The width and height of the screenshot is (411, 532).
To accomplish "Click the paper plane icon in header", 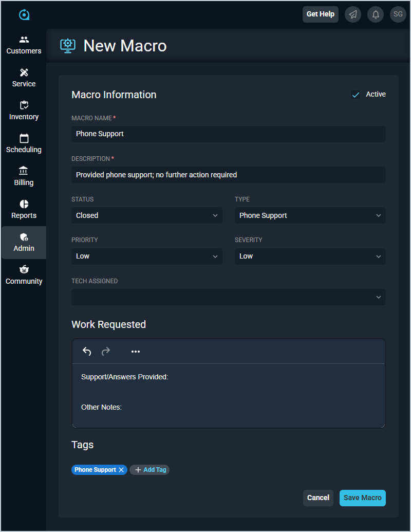I will click(352, 14).
